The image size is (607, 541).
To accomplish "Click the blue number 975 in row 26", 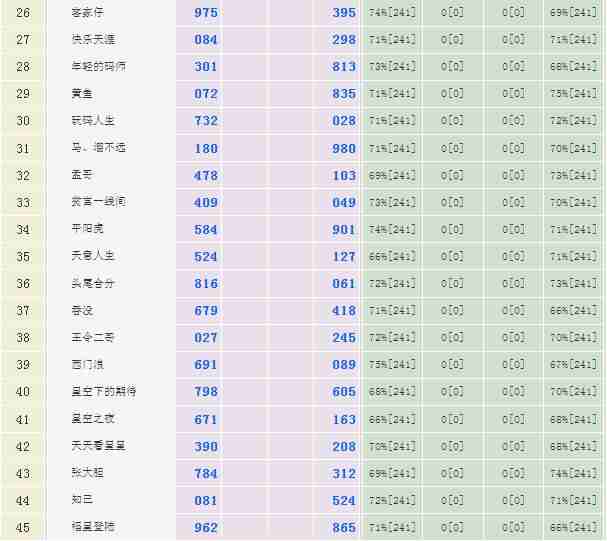I will point(206,13).
